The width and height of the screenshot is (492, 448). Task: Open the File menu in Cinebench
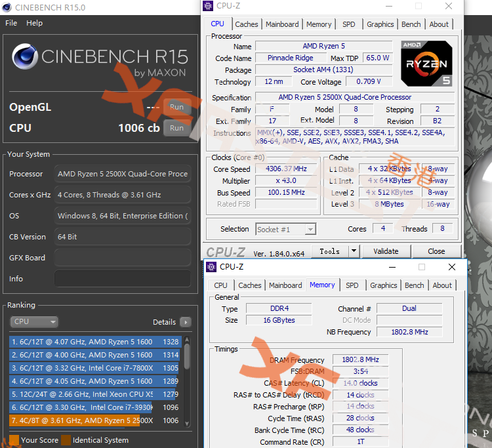(11, 23)
